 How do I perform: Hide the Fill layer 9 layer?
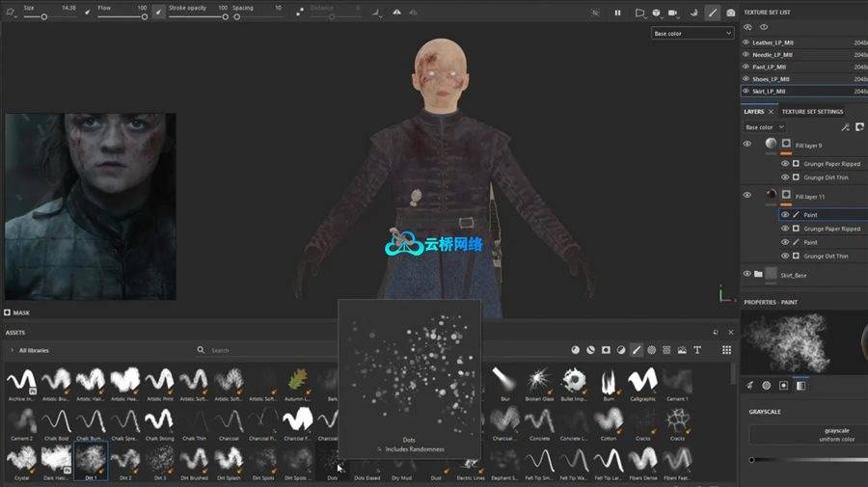point(746,144)
